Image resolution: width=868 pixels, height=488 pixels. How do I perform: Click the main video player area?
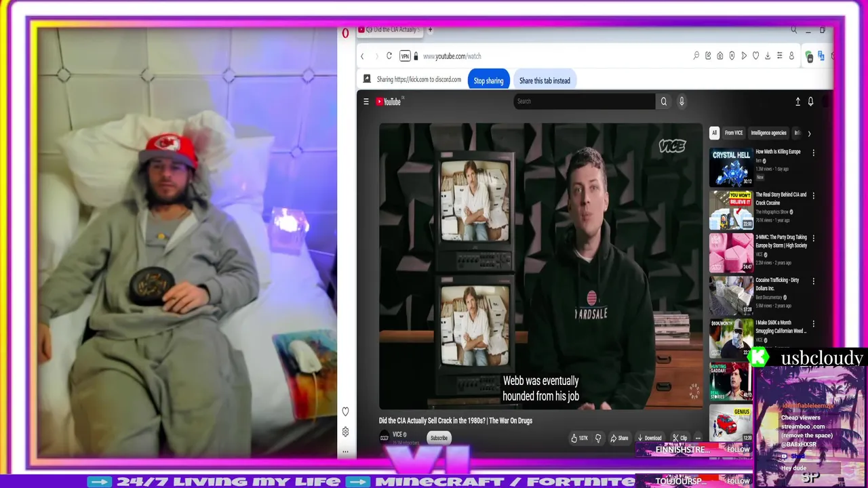coord(540,266)
